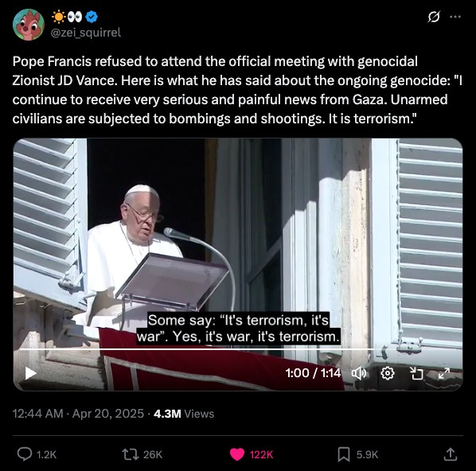Open the video picture-in-picture icon
This screenshot has height=471, width=476.
pos(416,373)
